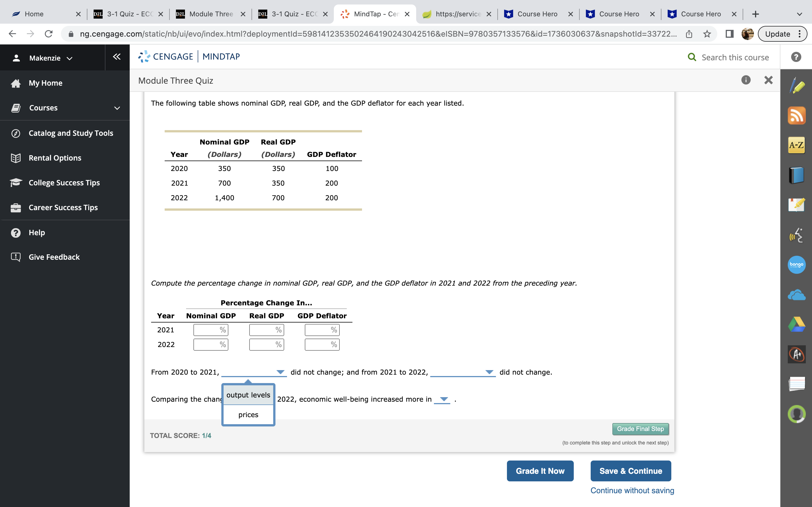This screenshot has width=812, height=507.
Task: Select the highlighter annotation tool in right sidebar
Action: coord(797,86)
